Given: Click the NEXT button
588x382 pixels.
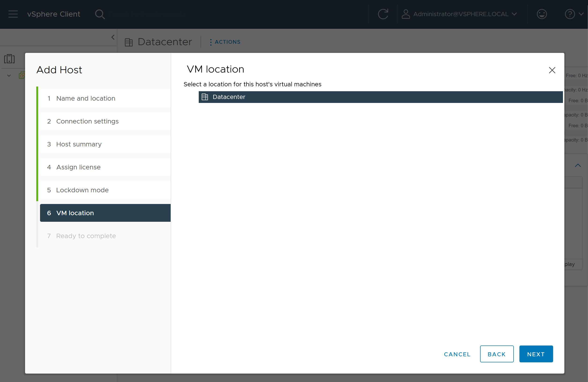Looking at the screenshot, I should click(536, 354).
